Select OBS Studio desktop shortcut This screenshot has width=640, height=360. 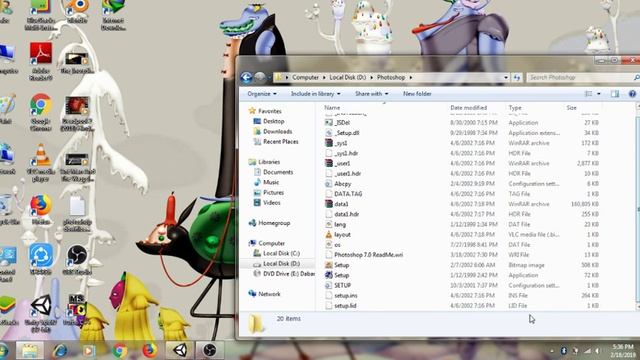[x=77, y=259]
